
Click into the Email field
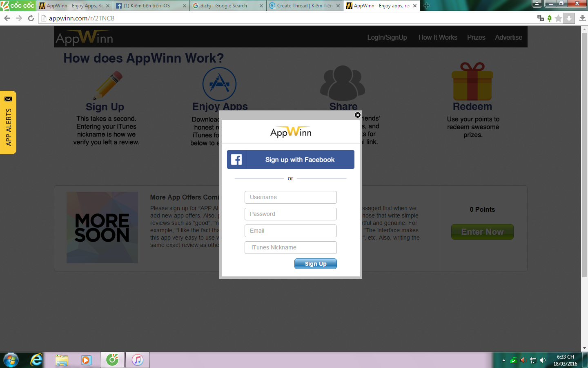(x=291, y=231)
